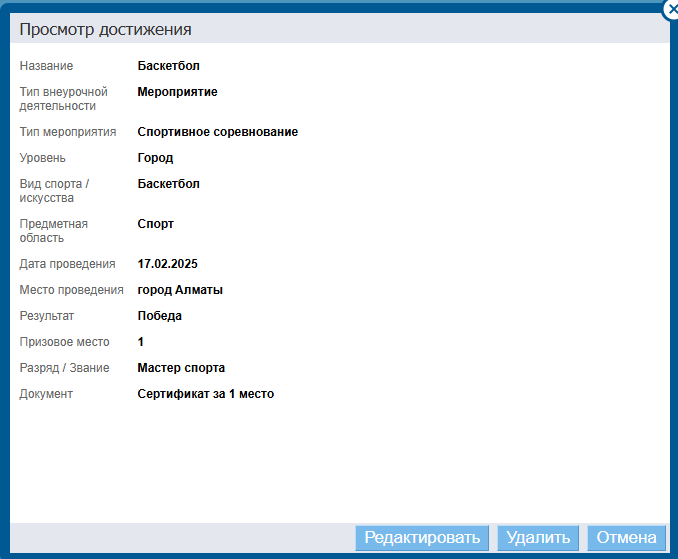Click the Отмена button
Viewport: 678px width, 559px height.
[626, 538]
